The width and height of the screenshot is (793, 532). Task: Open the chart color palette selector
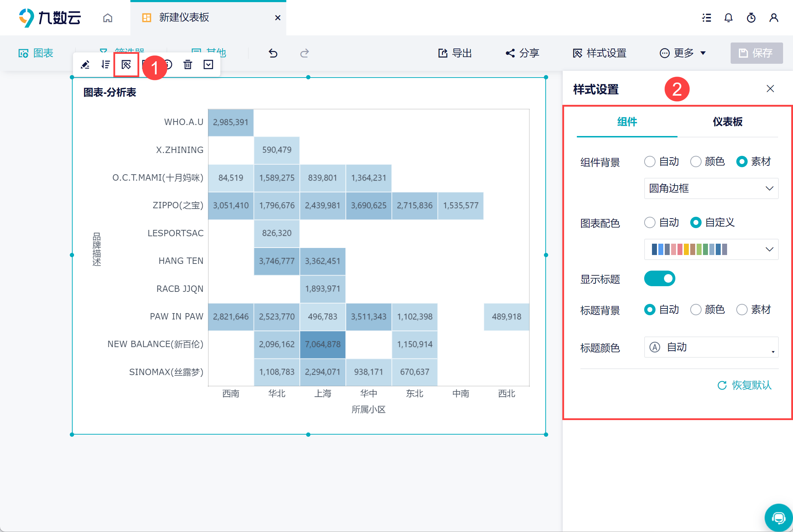(711, 249)
